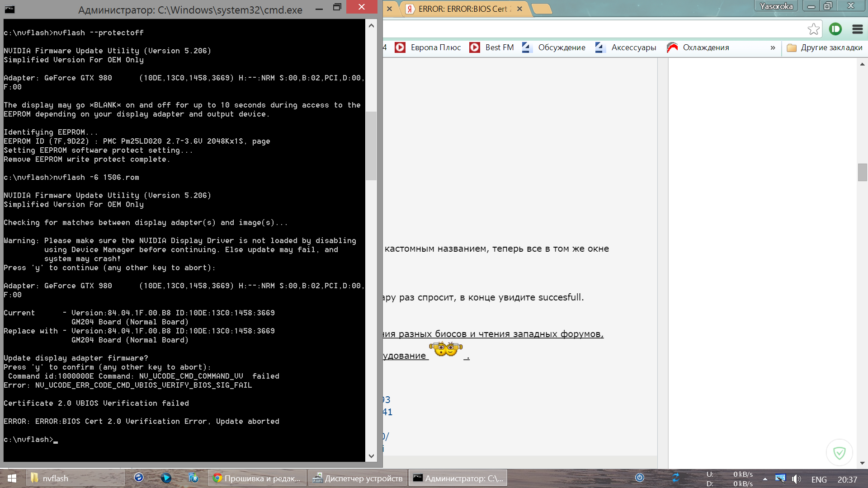The image size is (868, 488).
Task: Switch to Диспетчер устройств taskbar window
Action: click(x=358, y=478)
